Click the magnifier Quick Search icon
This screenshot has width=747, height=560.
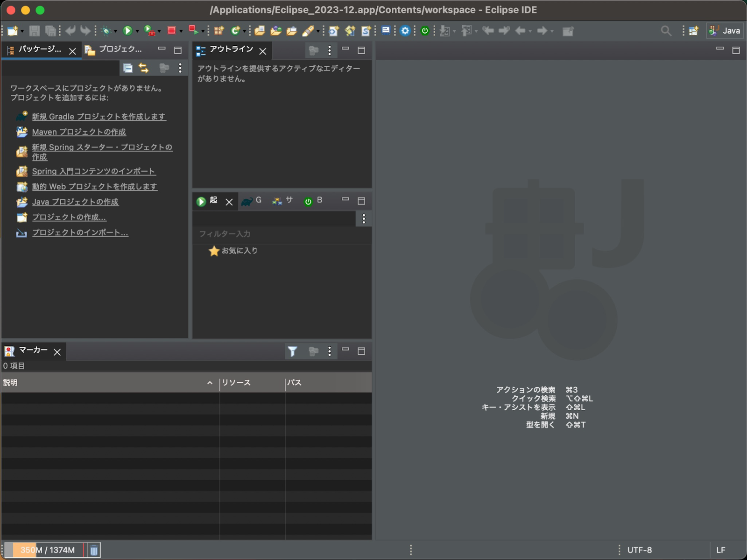click(666, 31)
